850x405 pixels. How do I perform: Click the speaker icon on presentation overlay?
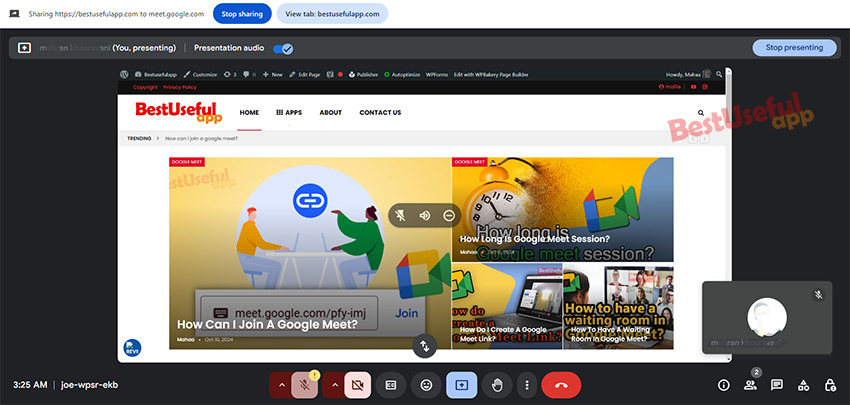[x=424, y=216]
